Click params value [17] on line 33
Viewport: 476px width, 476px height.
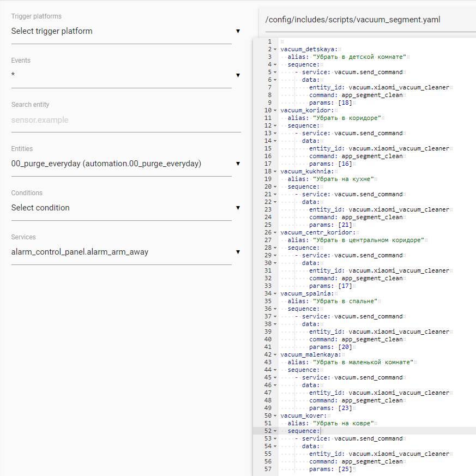pyautogui.click(x=345, y=286)
